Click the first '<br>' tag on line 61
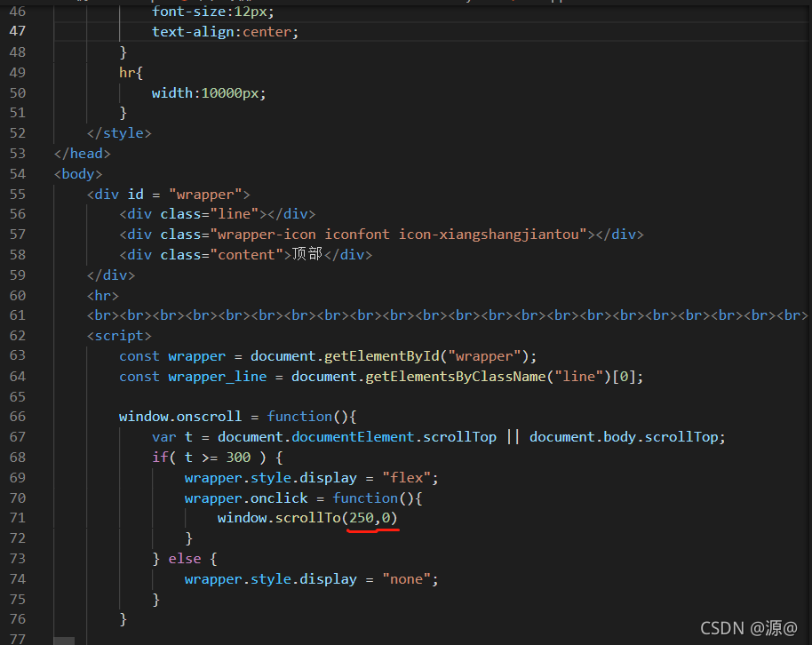This screenshot has width=812, height=645. 102,315
